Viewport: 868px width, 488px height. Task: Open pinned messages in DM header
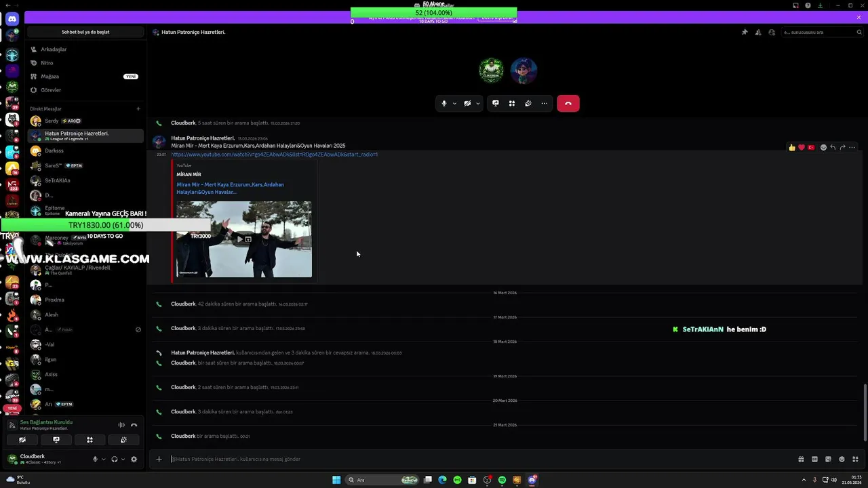745,32
